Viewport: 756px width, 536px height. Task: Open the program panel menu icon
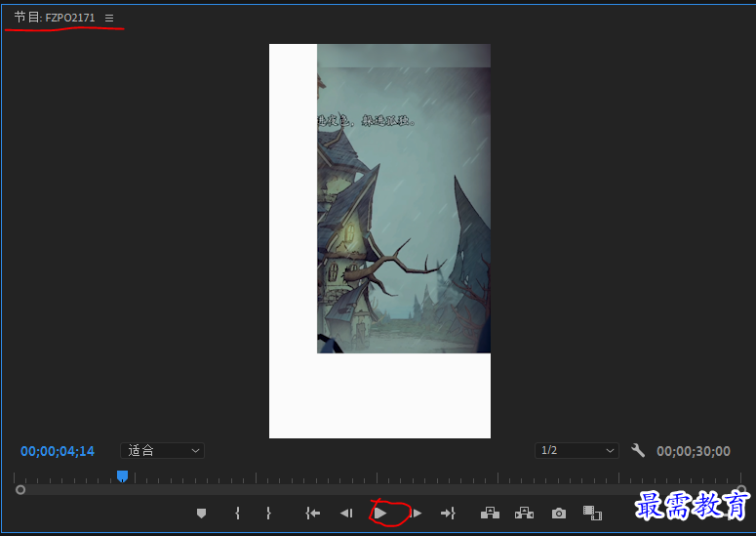pos(109,18)
